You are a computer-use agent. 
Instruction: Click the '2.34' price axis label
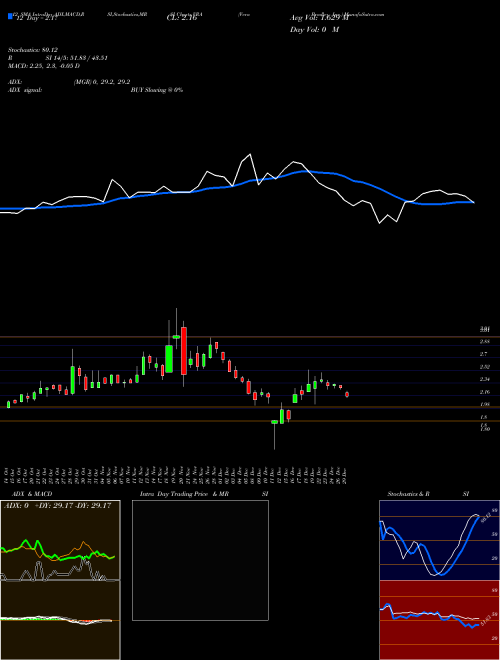[x=485, y=379]
